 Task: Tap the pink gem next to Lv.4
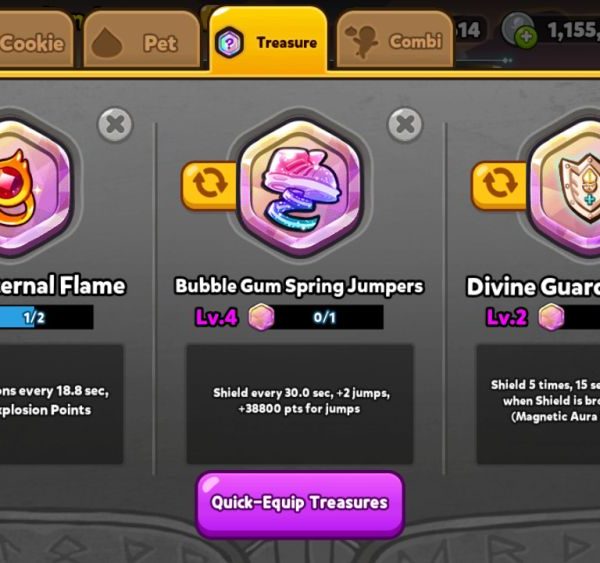click(x=261, y=317)
